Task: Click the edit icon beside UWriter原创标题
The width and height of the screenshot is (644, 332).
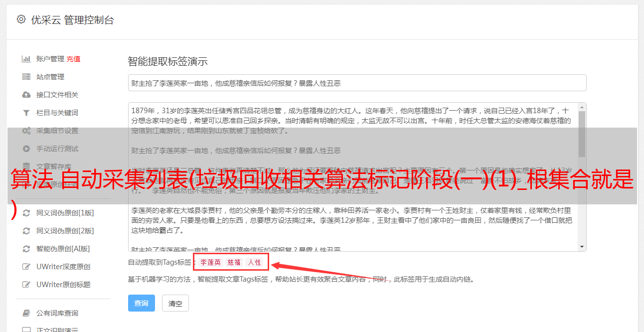Action: 26,285
